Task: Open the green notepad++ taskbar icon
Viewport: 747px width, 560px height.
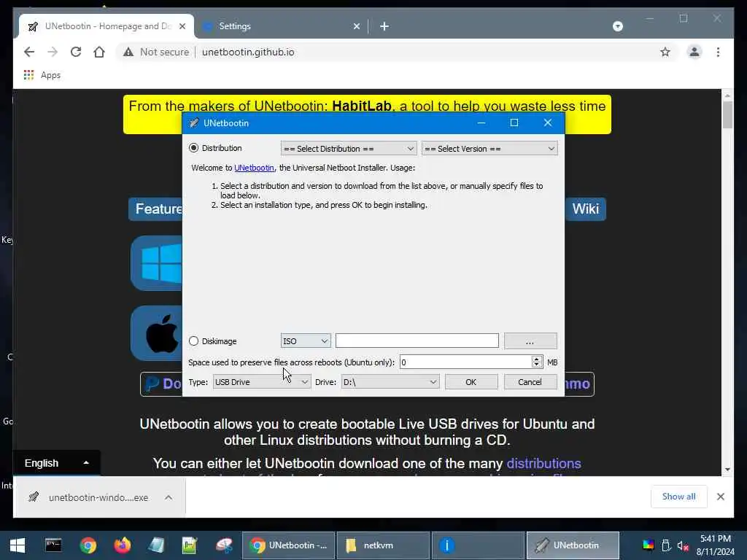Action: click(x=190, y=545)
